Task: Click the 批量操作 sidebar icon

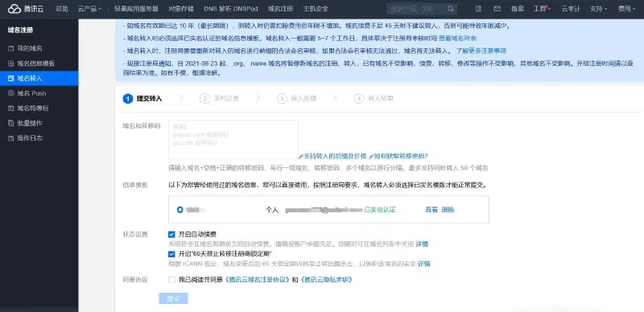Action: click(11, 123)
